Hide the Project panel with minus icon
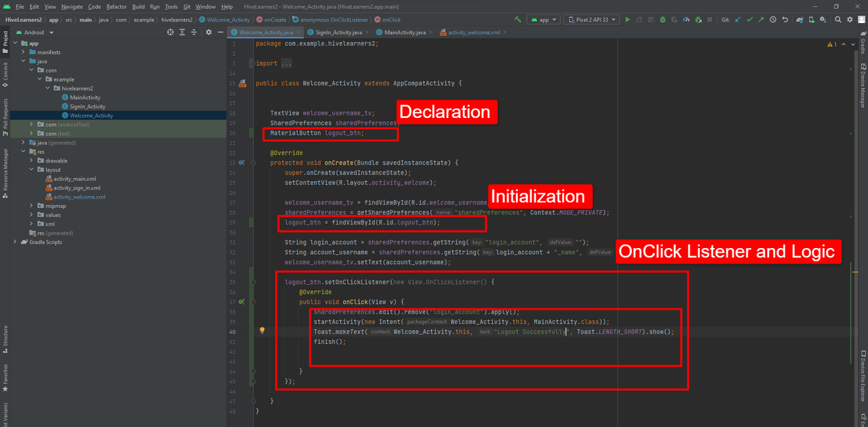 220,32
